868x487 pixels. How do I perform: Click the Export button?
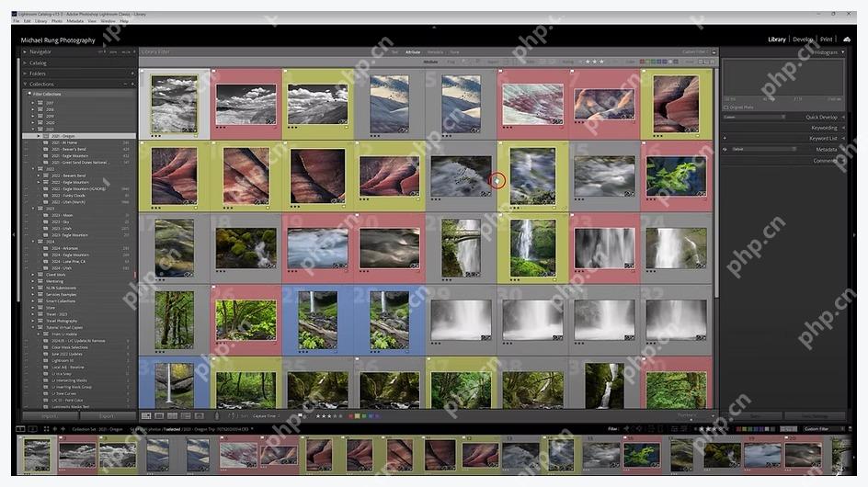(x=107, y=416)
